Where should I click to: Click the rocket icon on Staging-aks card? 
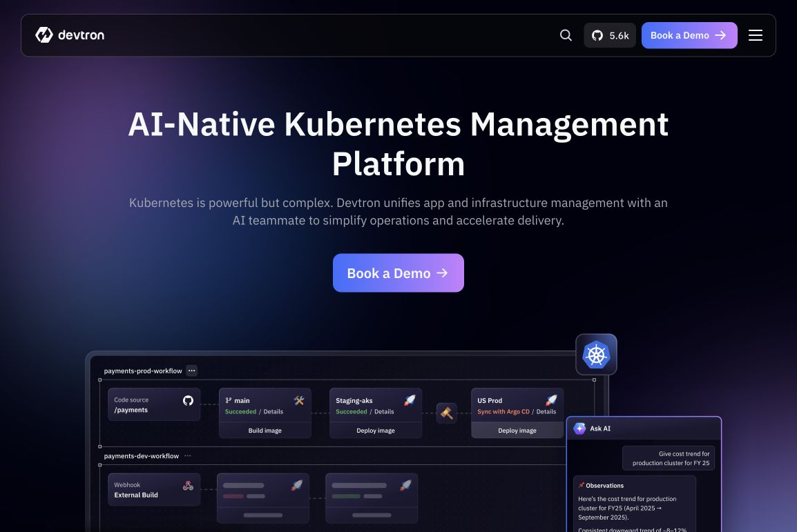click(x=410, y=400)
